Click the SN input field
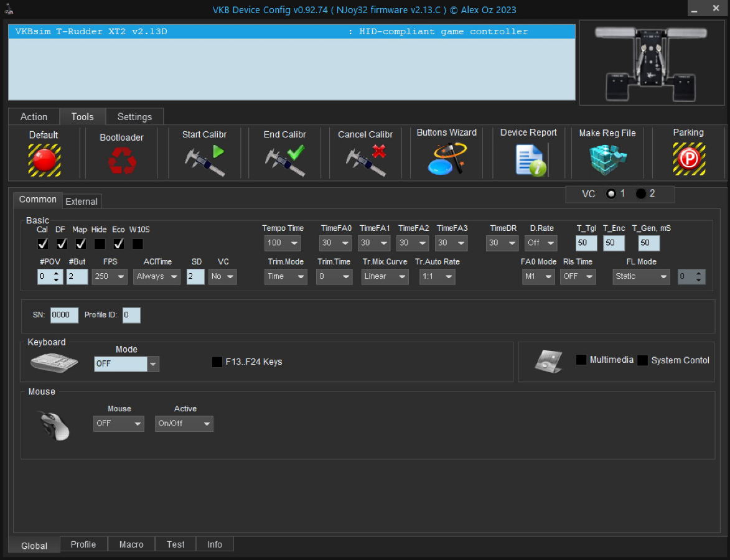Viewport: 730px width, 560px height. tap(64, 315)
